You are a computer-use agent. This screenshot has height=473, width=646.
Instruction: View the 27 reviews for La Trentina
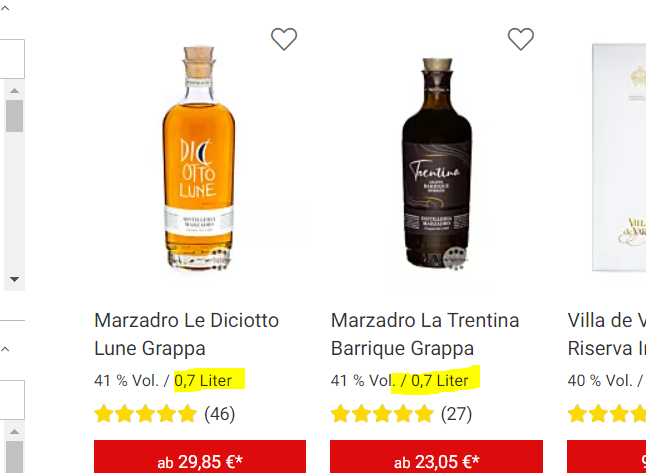pos(456,413)
